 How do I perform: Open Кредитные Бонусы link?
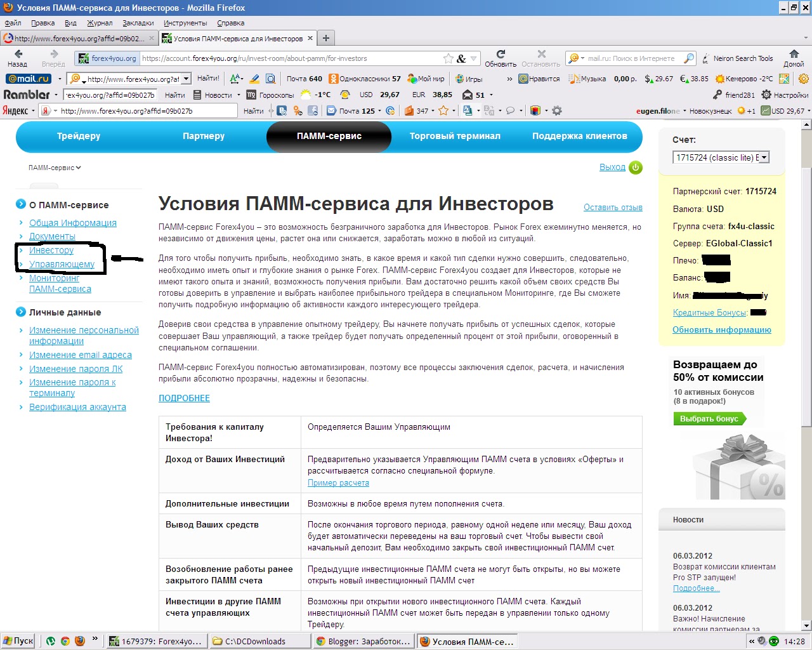click(x=710, y=312)
